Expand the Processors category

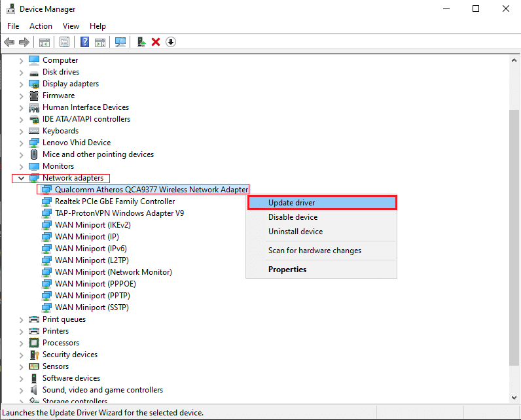pyautogui.click(x=21, y=343)
